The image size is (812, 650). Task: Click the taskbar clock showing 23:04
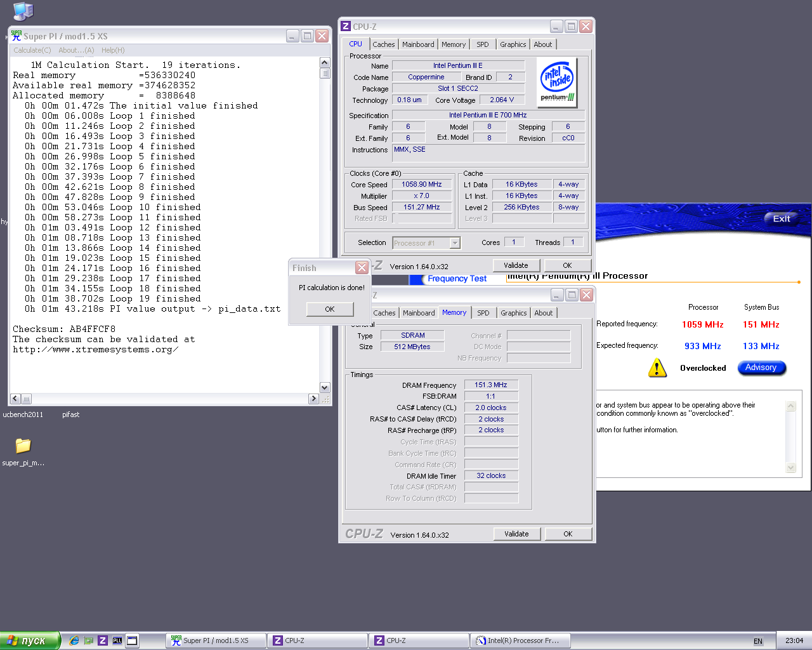point(794,640)
